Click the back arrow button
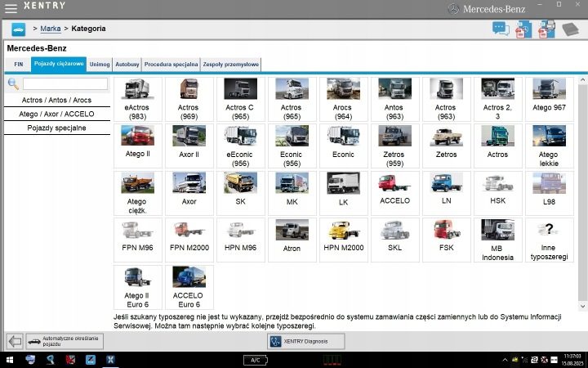The image size is (588, 368). (x=15, y=341)
